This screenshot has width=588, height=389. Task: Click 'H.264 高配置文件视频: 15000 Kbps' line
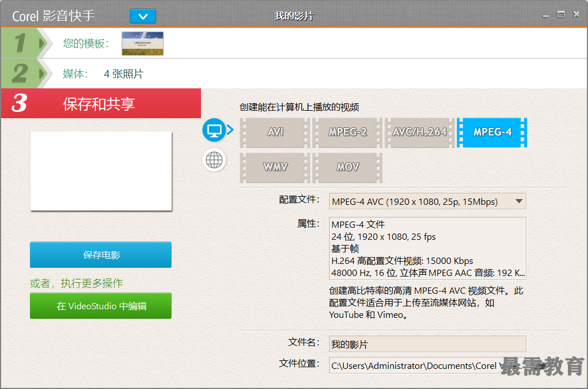pos(402,261)
